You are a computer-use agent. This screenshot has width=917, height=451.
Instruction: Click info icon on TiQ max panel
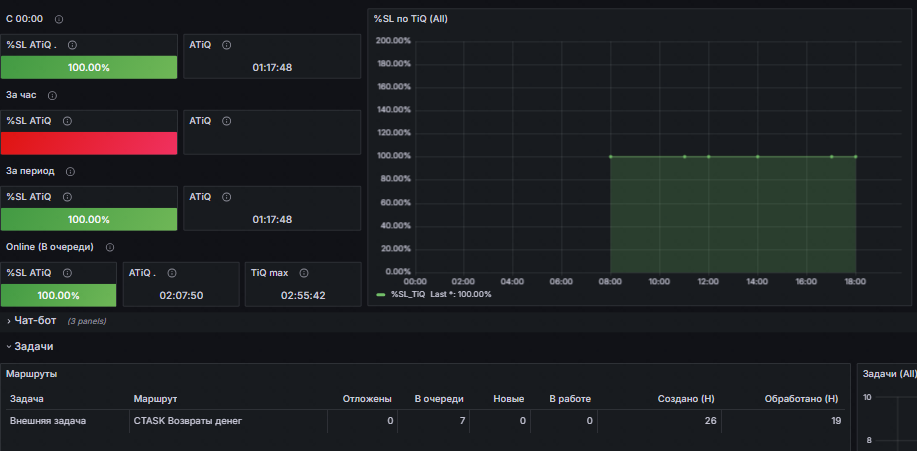(304, 273)
